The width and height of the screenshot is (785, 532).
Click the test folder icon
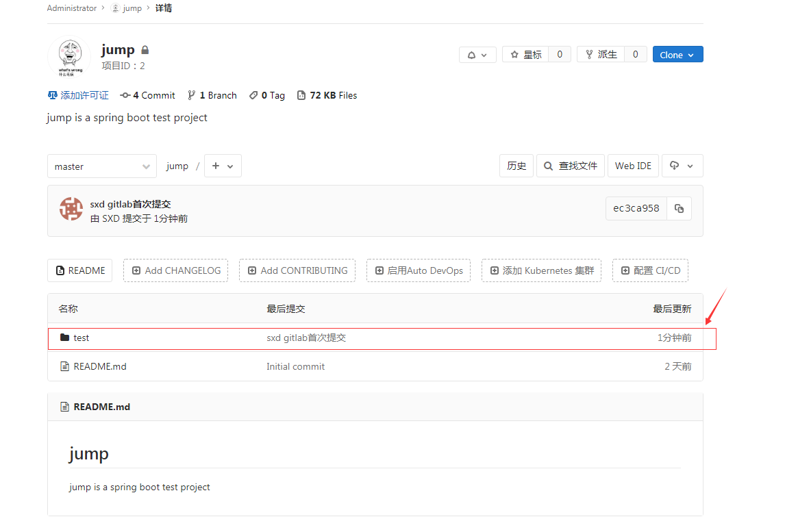tap(64, 338)
